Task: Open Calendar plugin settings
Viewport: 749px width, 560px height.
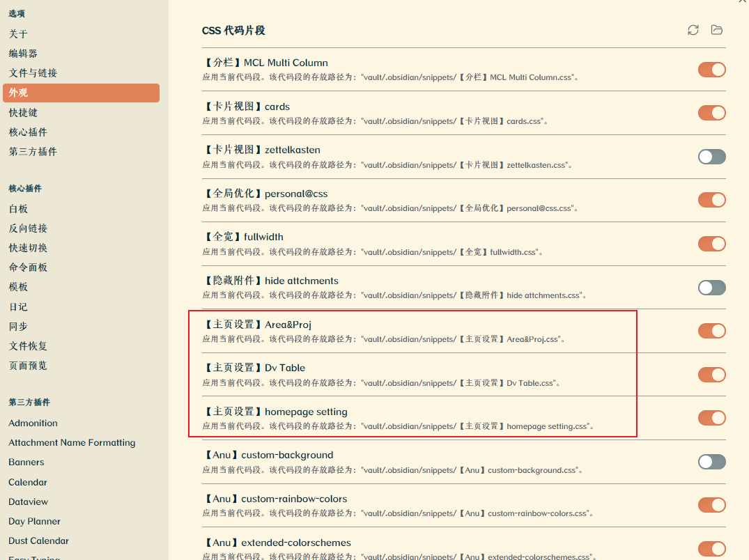Action: [x=82, y=482]
